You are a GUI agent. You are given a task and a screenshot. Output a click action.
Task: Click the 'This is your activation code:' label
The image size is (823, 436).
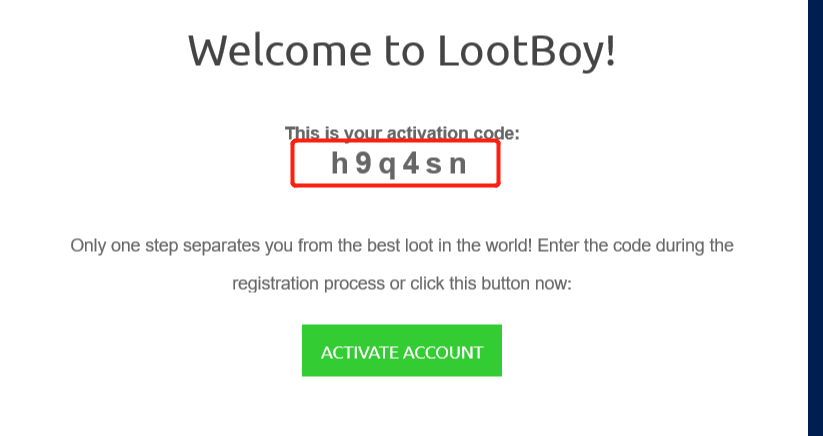(402, 133)
